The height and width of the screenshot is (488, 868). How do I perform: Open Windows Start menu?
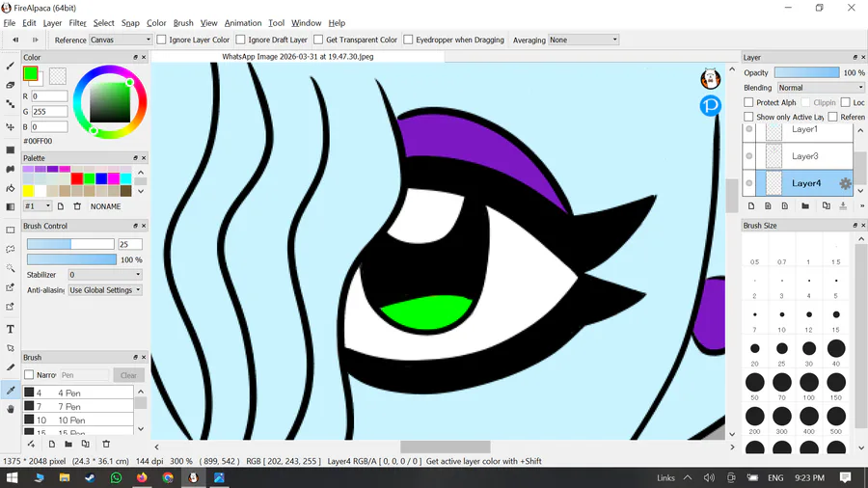pyautogui.click(x=12, y=477)
